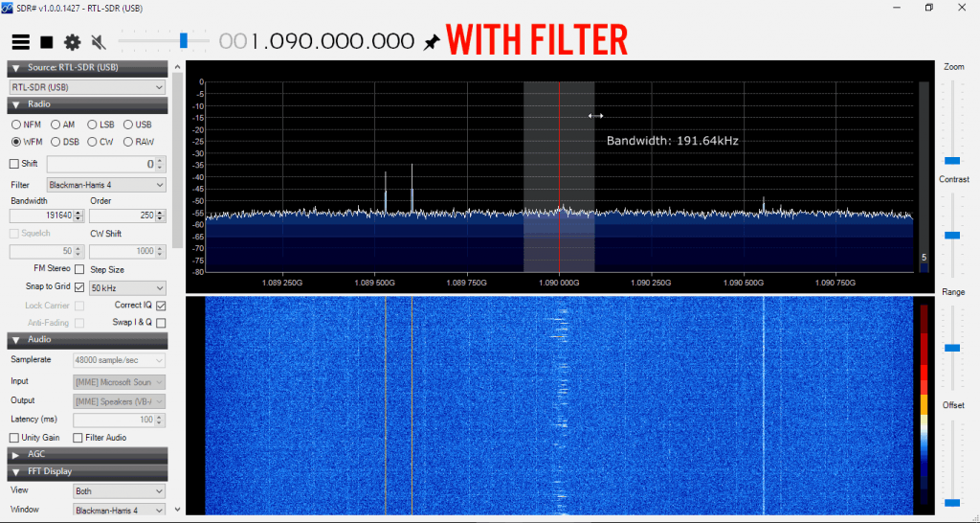Image resolution: width=980 pixels, height=523 pixels.
Task: Collapse the FFT Display panel header
Action: click(16, 471)
